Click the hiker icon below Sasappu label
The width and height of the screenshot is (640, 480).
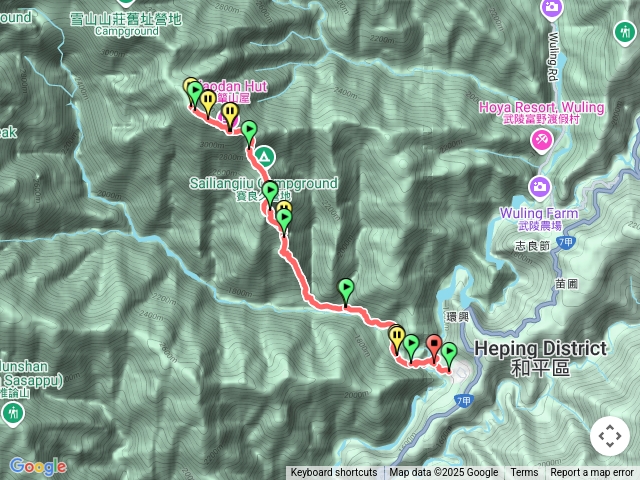[13, 413]
